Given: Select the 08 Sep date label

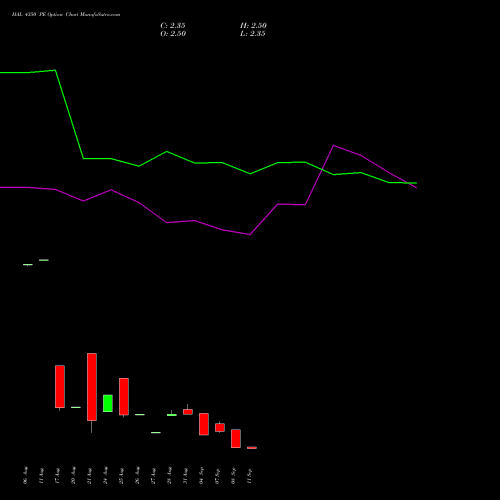Looking at the screenshot, I should tap(233, 475).
